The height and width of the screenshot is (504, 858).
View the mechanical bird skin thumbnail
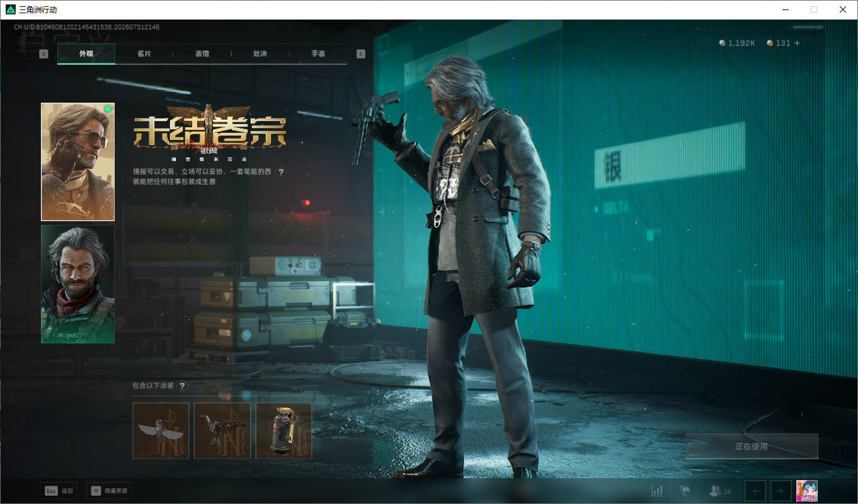point(222,431)
